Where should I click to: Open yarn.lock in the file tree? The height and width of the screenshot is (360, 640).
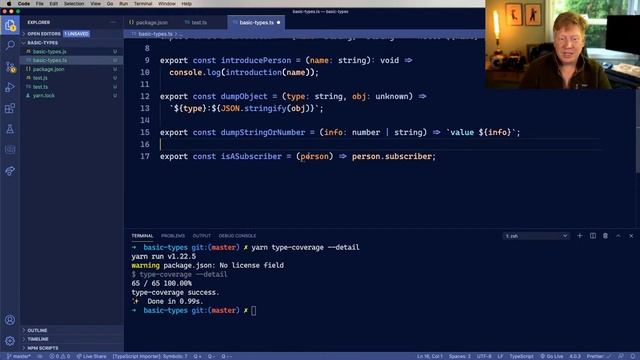click(x=72, y=96)
